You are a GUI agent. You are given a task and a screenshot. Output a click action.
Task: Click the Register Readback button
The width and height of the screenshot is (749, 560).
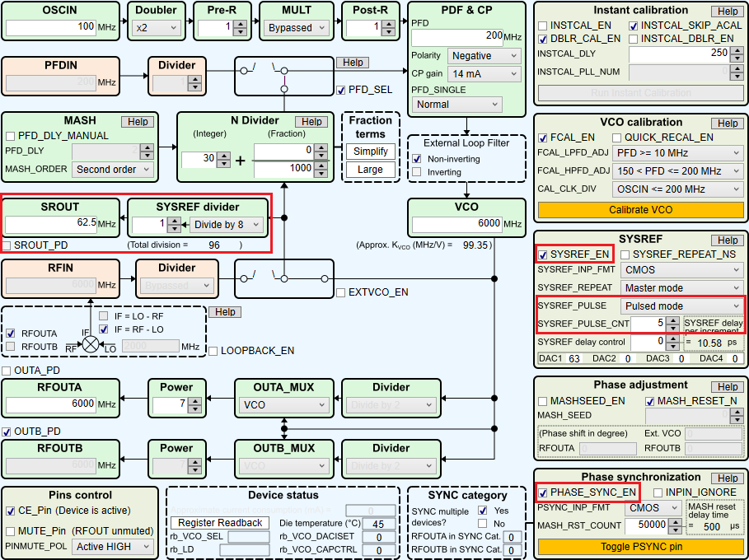tap(219, 522)
